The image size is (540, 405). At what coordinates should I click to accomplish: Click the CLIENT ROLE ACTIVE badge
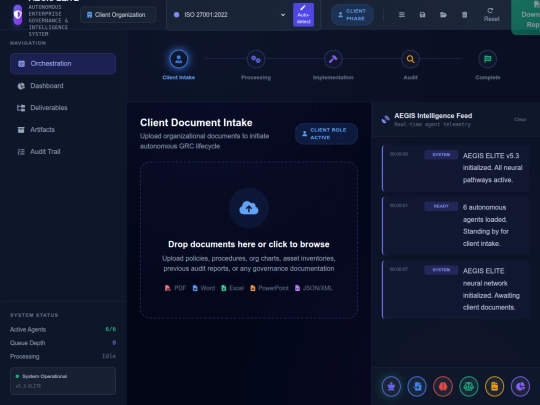pyautogui.click(x=326, y=134)
